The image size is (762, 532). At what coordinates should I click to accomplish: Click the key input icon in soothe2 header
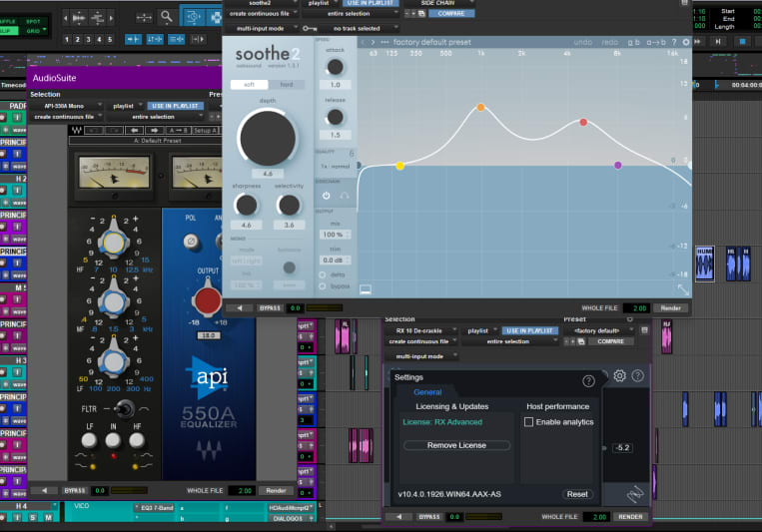click(310, 28)
